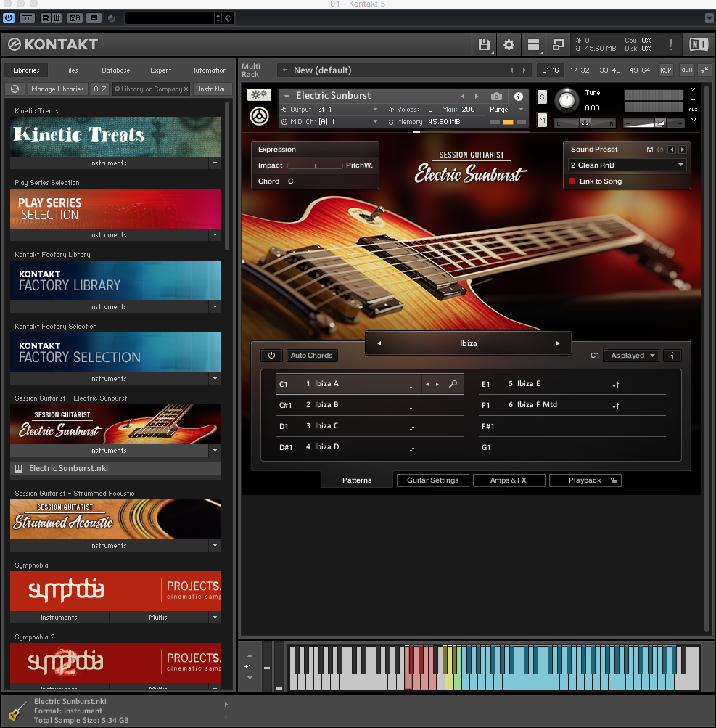Expand Kinetic Treats instruments dropdown arrow

point(215,163)
